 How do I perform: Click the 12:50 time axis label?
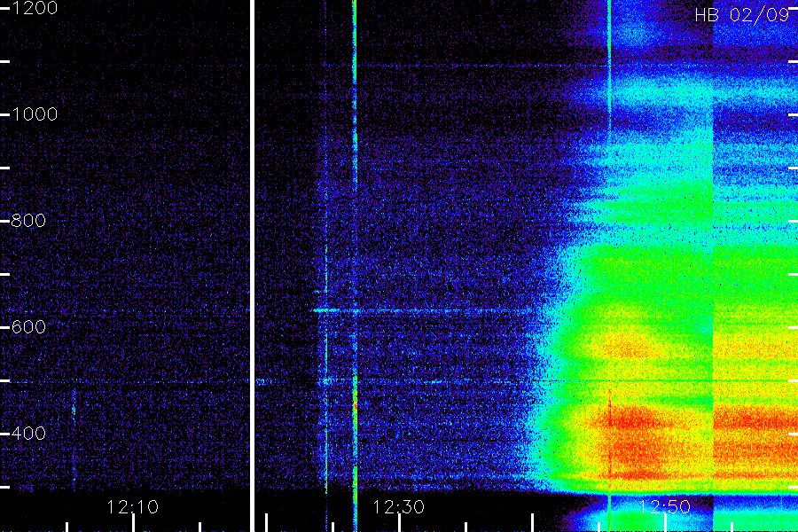665,507
